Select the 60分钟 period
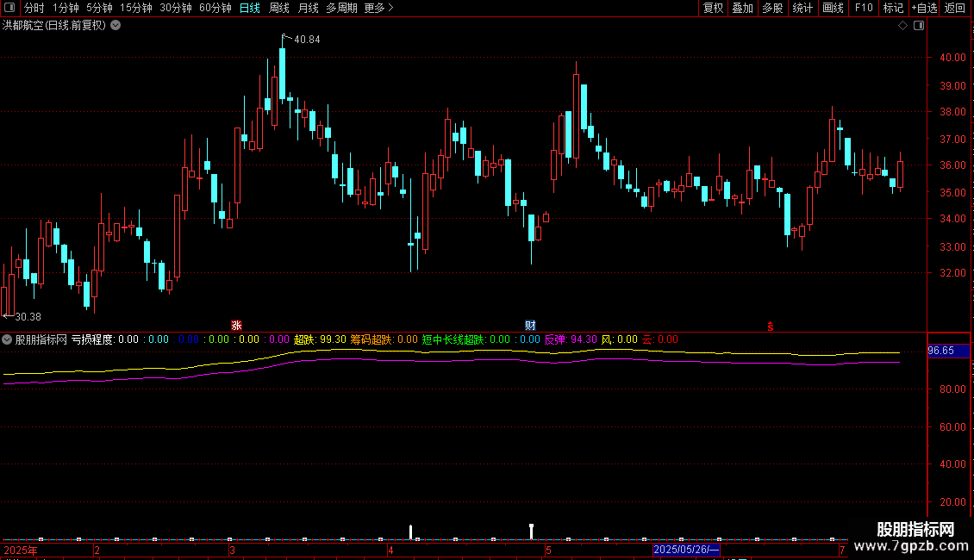This screenshot has height=560, width=974. (x=215, y=8)
